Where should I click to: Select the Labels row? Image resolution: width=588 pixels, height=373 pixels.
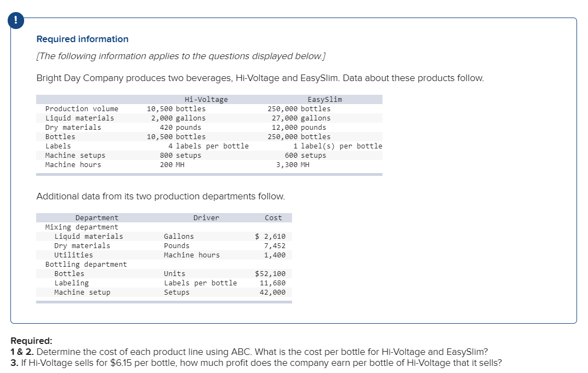click(55, 146)
